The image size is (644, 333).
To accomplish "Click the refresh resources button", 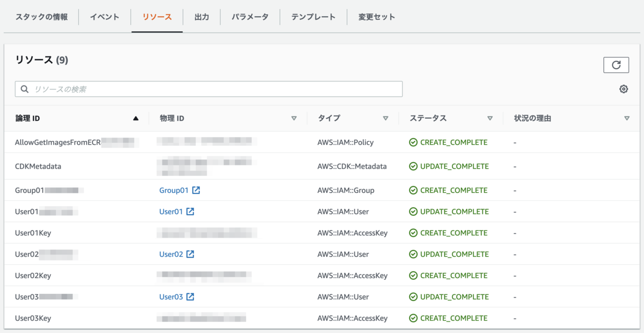I will tap(616, 65).
